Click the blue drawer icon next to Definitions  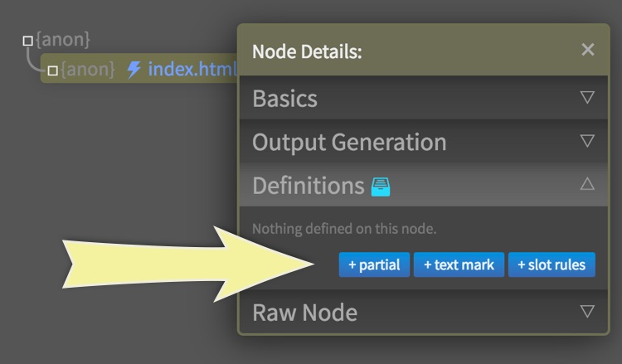coord(381,187)
